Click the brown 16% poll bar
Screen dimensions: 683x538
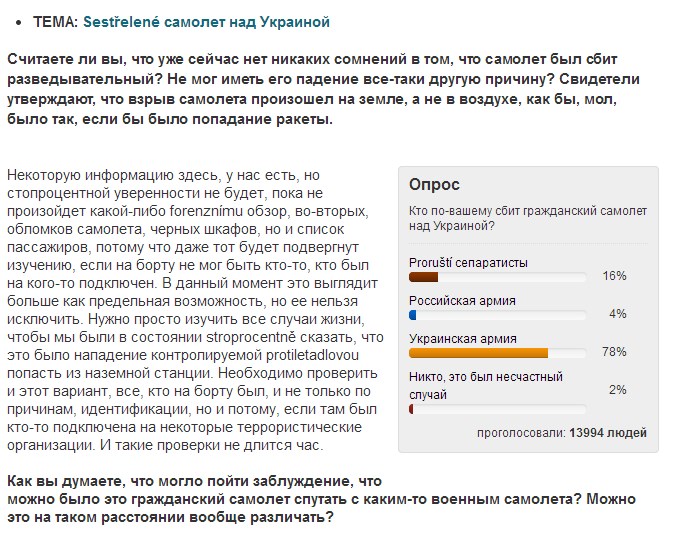(x=423, y=277)
